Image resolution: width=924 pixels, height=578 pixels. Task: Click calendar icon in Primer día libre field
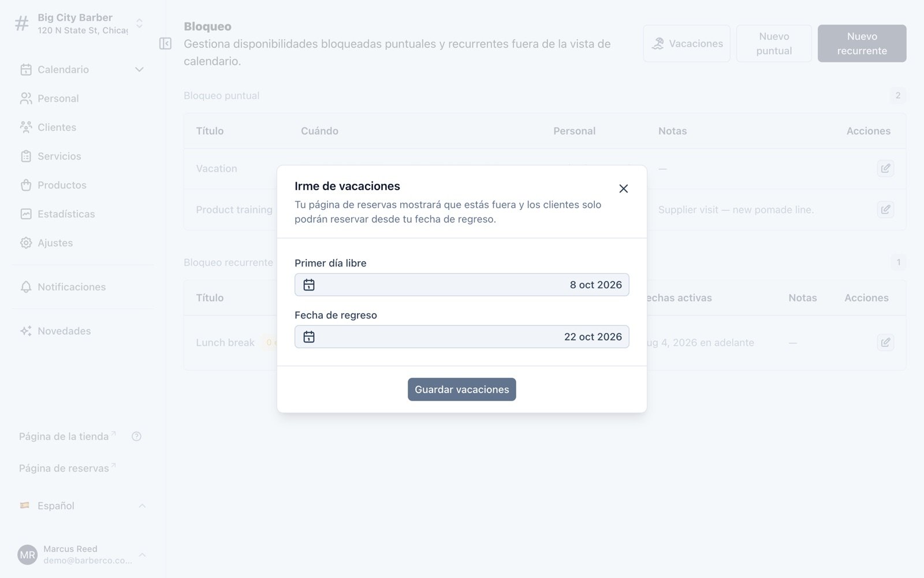(309, 285)
